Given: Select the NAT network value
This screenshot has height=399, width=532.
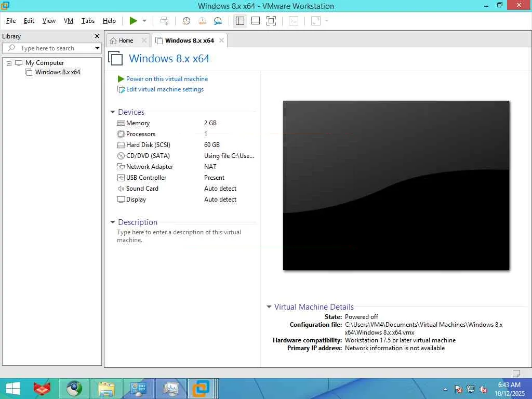Looking at the screenshot, I should (210, 167).
